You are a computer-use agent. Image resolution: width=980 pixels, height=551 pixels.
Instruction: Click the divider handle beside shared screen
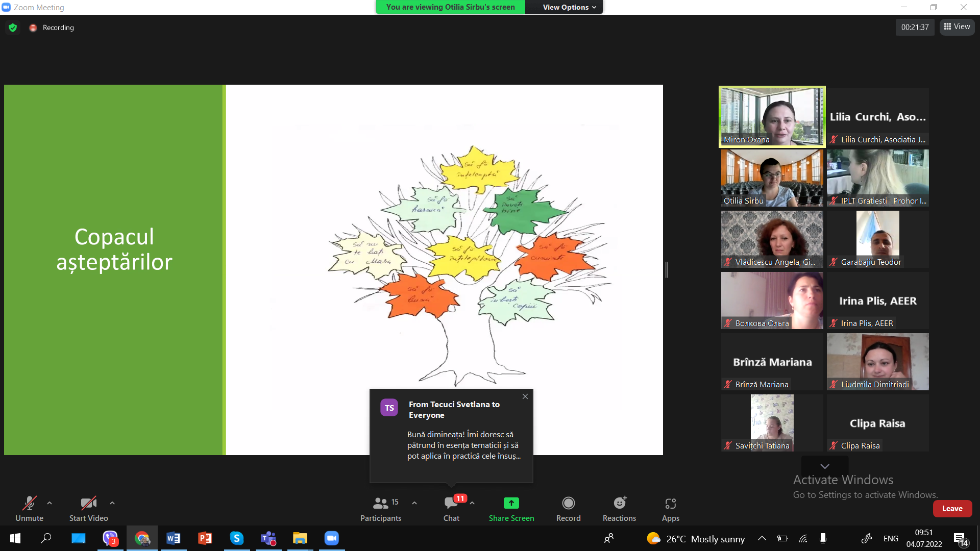(x=667, y=269)
